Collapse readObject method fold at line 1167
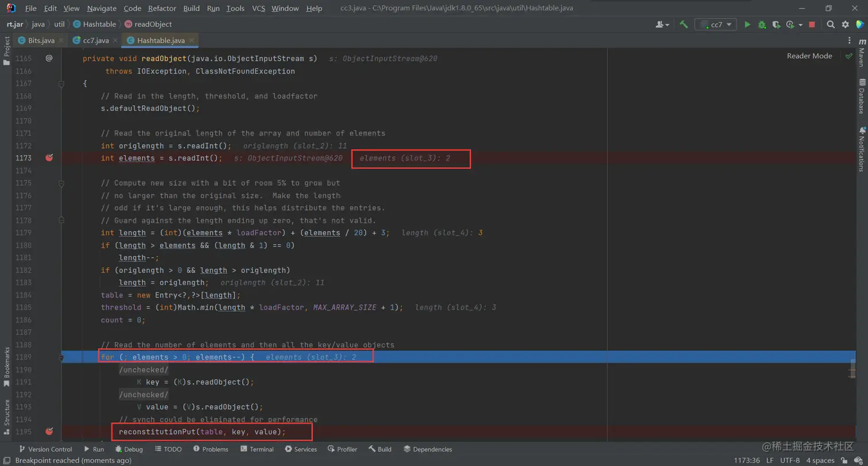 point(62,84)
